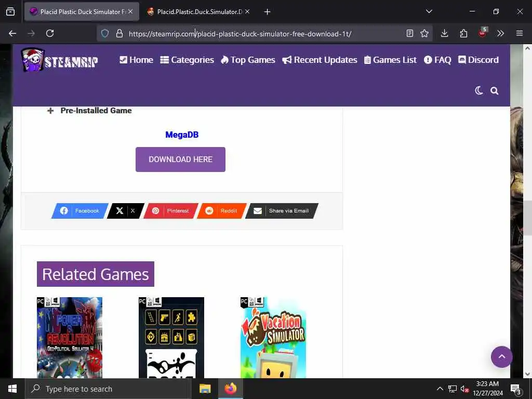Viewport: 532px width, 399px height.
Task: Open the Home menu item
Action: tap(136, 60)
